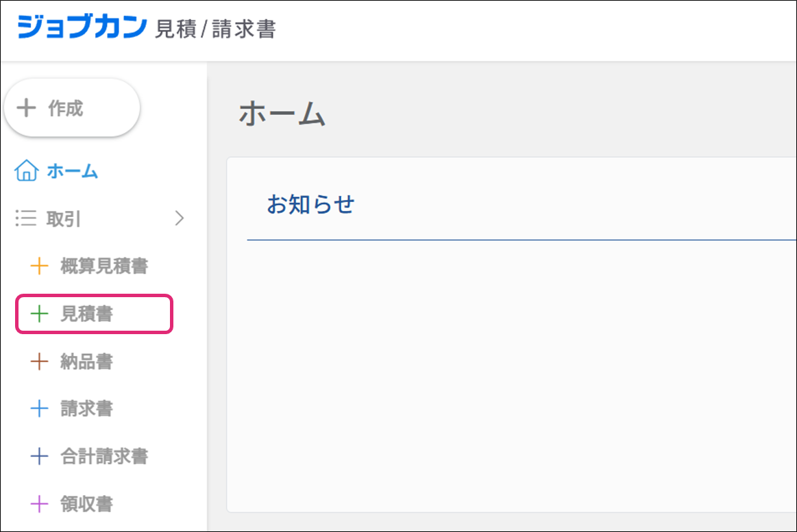Click the house icon beside ホーム
797x532 pixels.
(26, 171)
